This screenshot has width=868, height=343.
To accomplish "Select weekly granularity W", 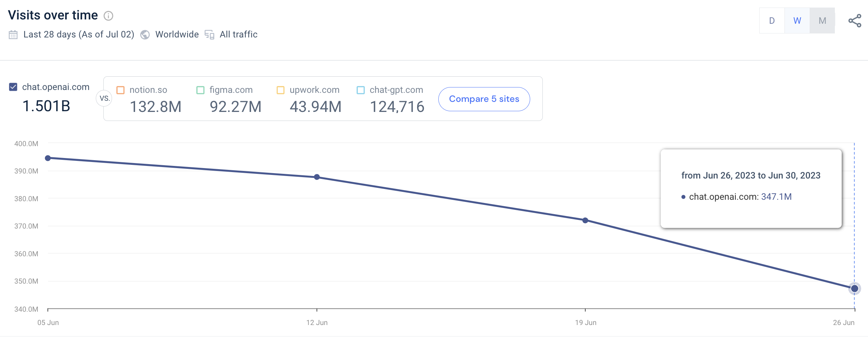I will (797, 21).
